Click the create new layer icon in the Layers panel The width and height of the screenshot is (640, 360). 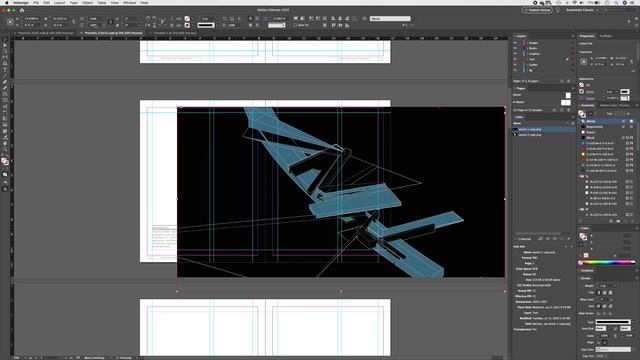tap(562, 81)
